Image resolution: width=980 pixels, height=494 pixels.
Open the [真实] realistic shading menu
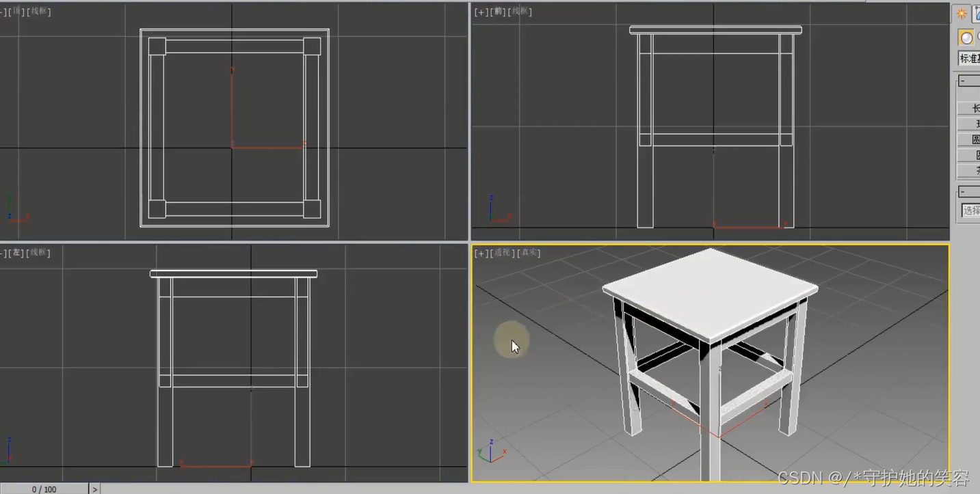529,253
